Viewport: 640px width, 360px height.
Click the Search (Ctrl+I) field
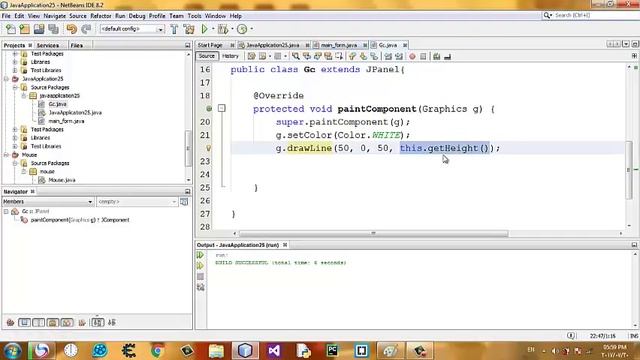[590, 15]
